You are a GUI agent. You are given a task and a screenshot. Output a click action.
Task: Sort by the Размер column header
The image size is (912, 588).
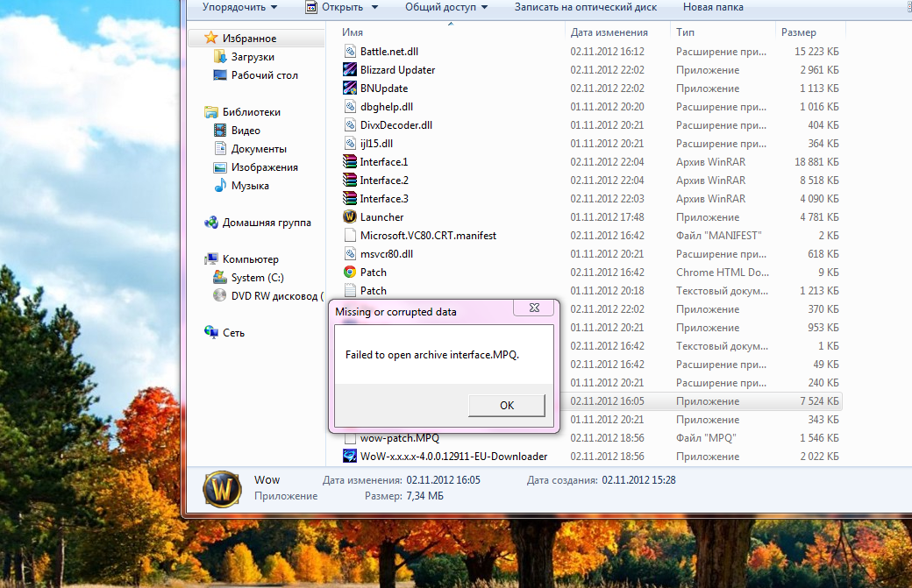pos(798,32)
